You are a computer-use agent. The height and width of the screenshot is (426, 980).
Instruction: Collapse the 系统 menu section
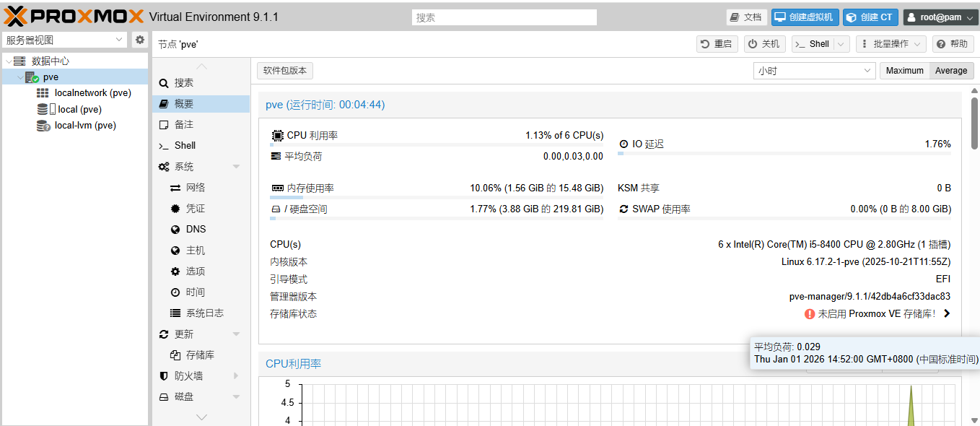click(x=236, y=167)
